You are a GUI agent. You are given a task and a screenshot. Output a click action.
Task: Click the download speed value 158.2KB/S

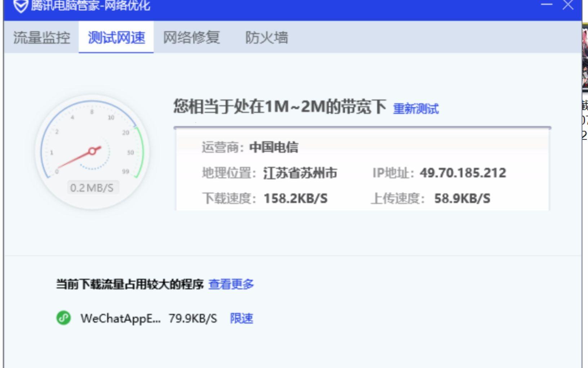[x=295, y=198]
